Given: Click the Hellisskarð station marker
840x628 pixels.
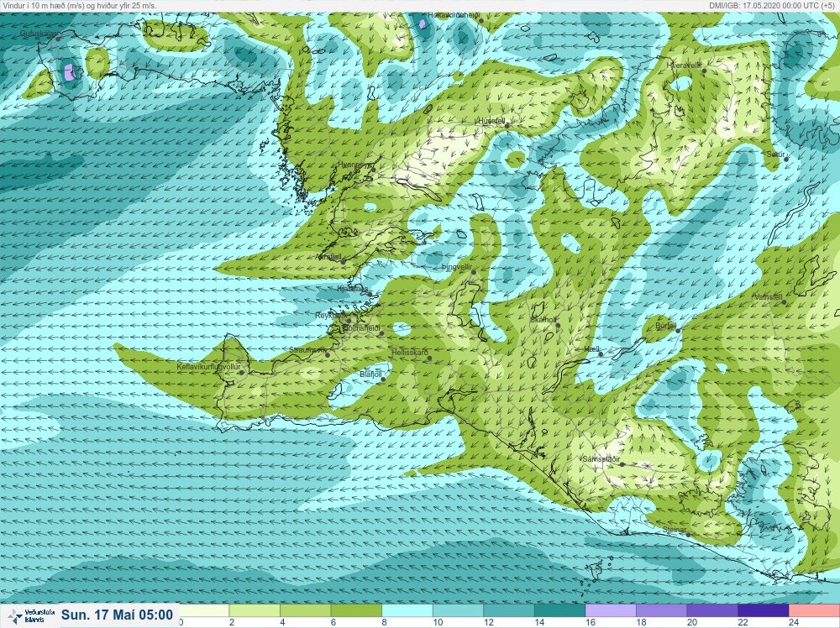Looking at the screenshot, I should click(x=429, y=358).
